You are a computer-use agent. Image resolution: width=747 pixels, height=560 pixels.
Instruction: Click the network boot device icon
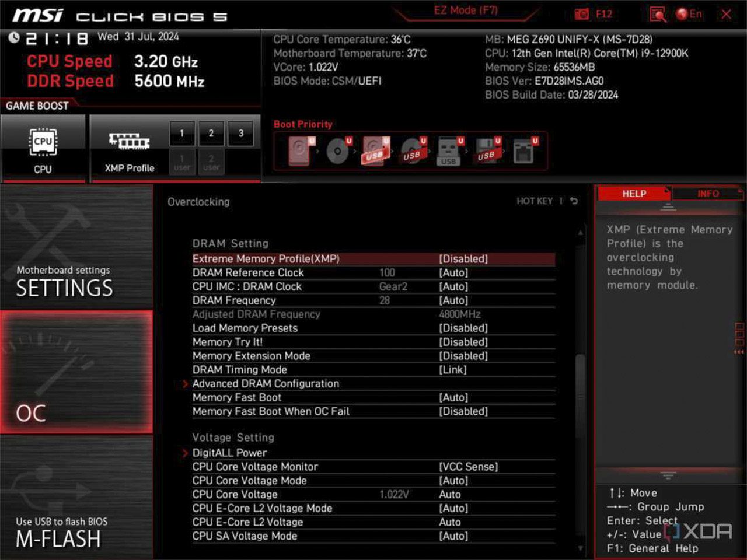[x=523, y=152]
